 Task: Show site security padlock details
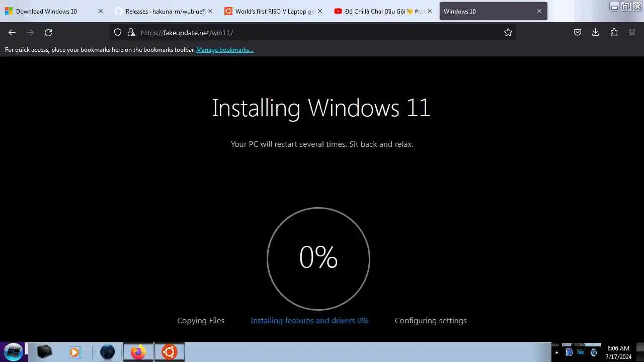(x=131, y=32)
